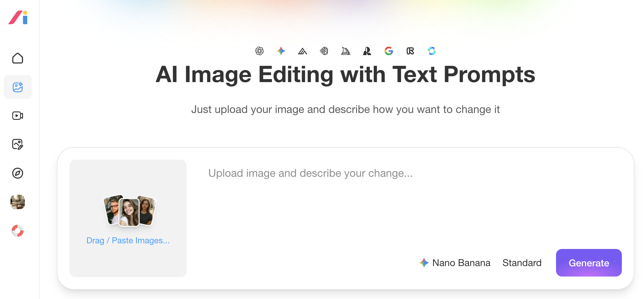644x299 pixels.
Task: Click the Gemini sparkle logo above the title
Action: click(281, 51)
